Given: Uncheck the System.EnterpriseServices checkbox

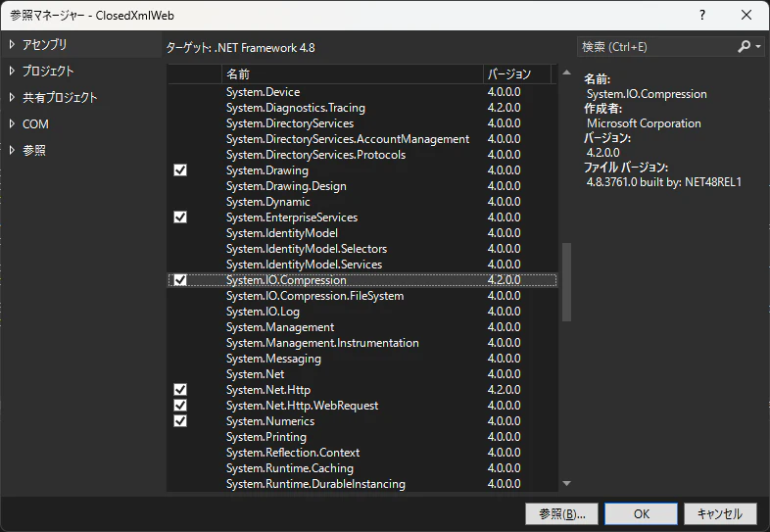Looking at the screenshot, I should [x=180, y=218].
